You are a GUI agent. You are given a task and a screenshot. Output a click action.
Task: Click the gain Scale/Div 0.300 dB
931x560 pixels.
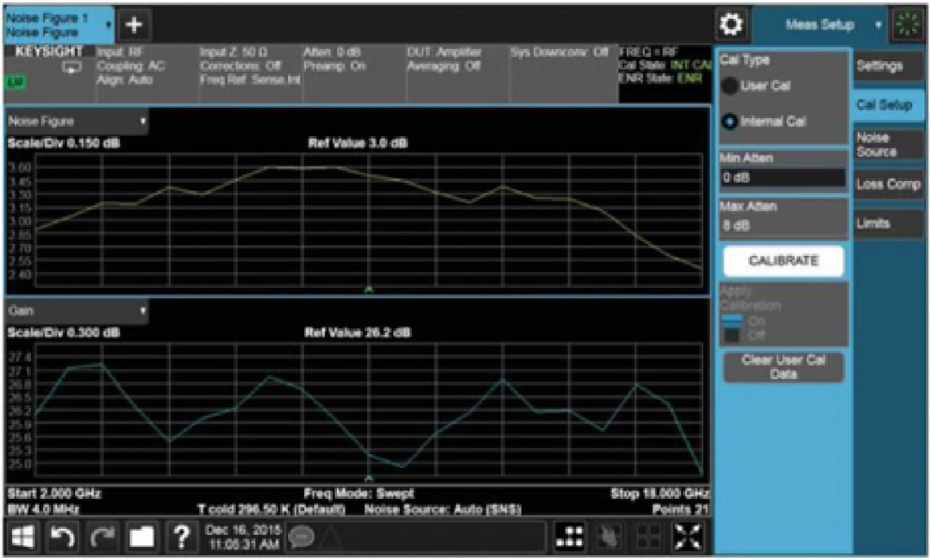click(64, 333)
